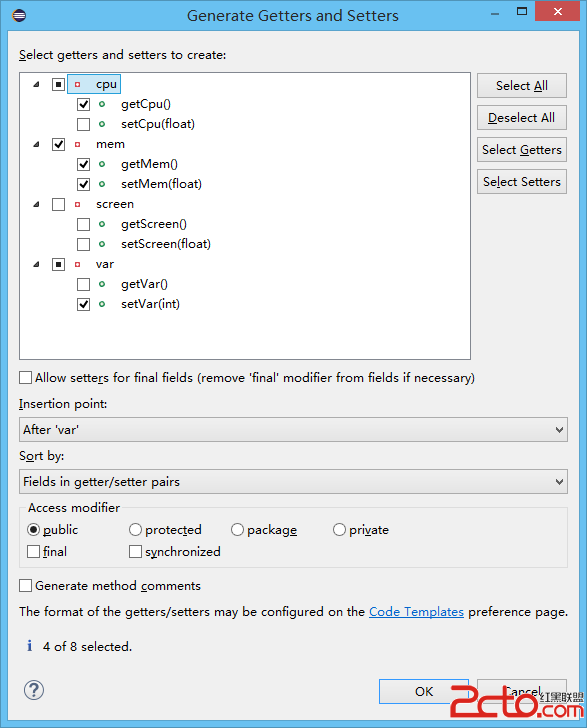Click the Eclipse icon in title bar

pyautogui.click(x=19, y=15)
